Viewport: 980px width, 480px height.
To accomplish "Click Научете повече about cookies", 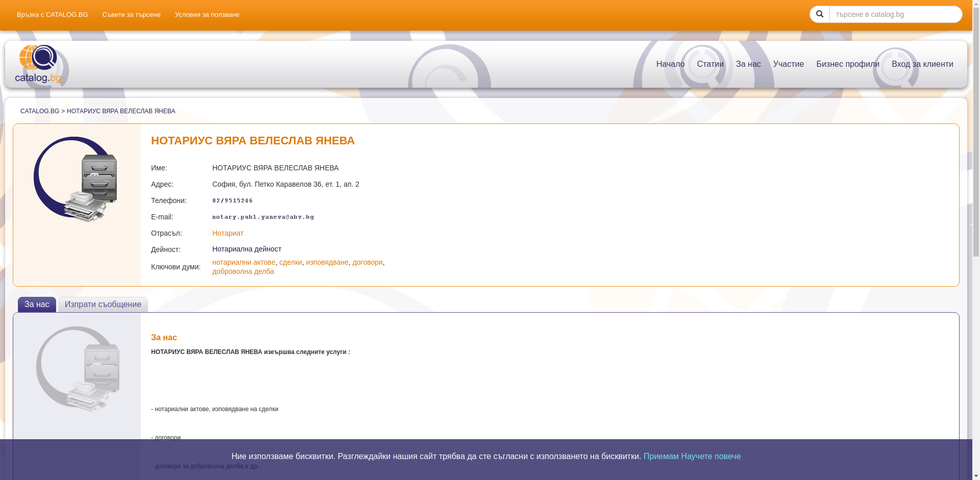I will tap(710, 457).
